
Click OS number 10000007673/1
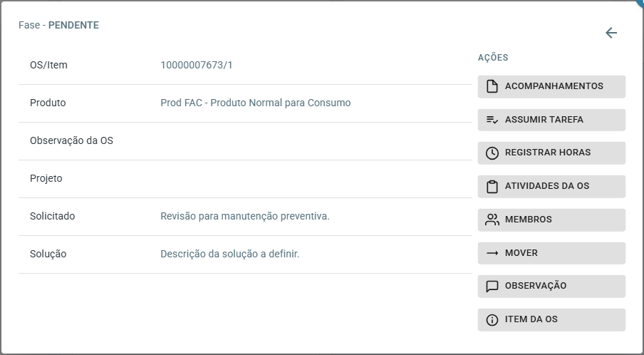(x=197, y=66)
